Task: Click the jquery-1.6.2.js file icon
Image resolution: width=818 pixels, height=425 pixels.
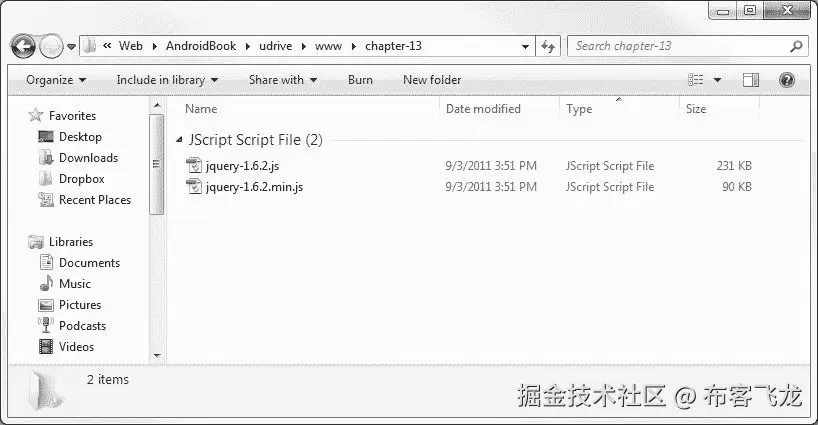Action: (194, 165)
